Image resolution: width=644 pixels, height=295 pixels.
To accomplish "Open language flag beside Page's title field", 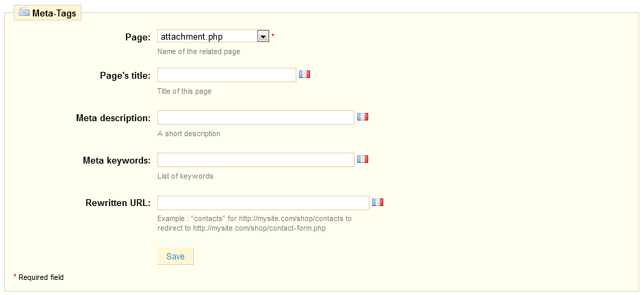I will tap(305, 75).
